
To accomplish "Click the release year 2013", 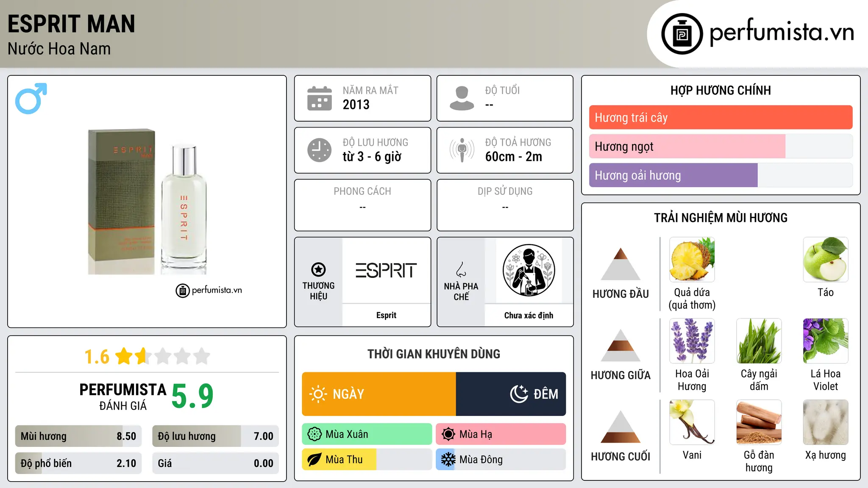I will pyautogui.click(x=356, y=105).
